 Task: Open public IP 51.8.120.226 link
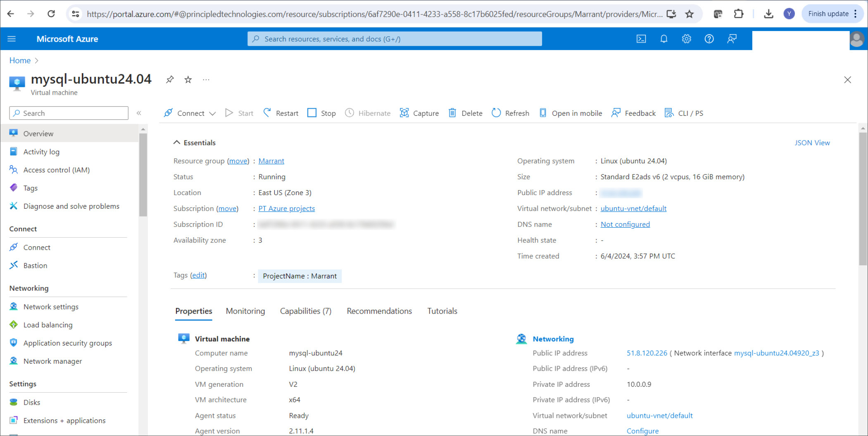click(647, 353)
